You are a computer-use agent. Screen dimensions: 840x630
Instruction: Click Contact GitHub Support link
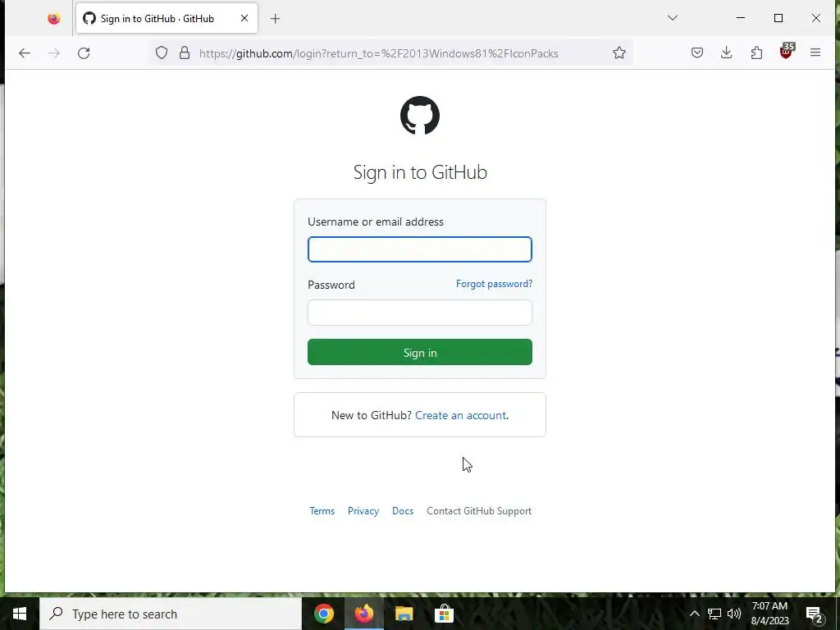[x=479, y=510]
